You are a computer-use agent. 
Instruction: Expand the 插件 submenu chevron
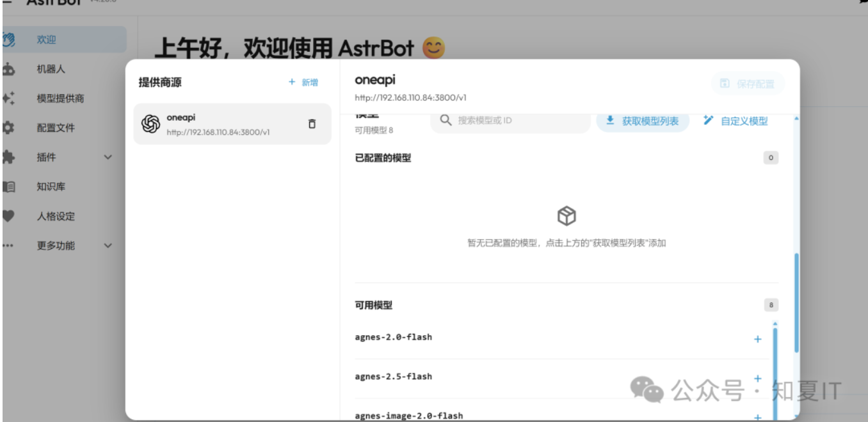108,157
